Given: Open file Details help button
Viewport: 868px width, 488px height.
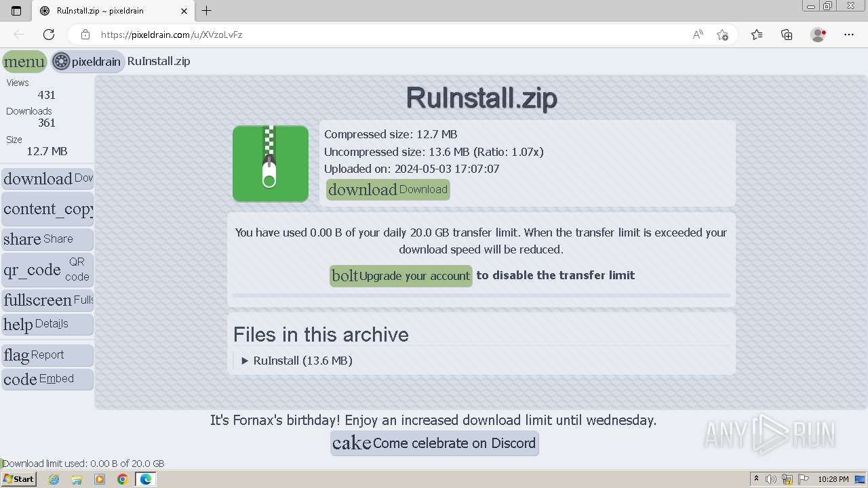Looking at the screenshot, I should point(47,324).
